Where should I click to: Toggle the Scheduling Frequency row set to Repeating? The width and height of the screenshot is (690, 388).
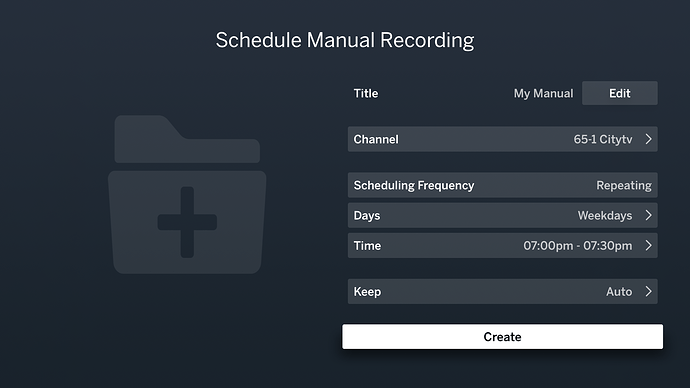(503, 185)
